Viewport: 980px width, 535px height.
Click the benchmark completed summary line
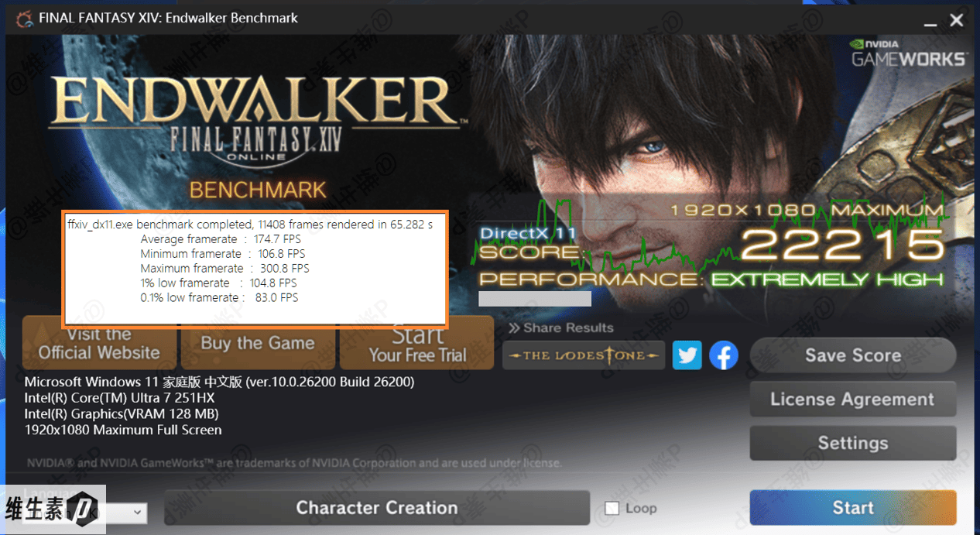tap(250, 225)
